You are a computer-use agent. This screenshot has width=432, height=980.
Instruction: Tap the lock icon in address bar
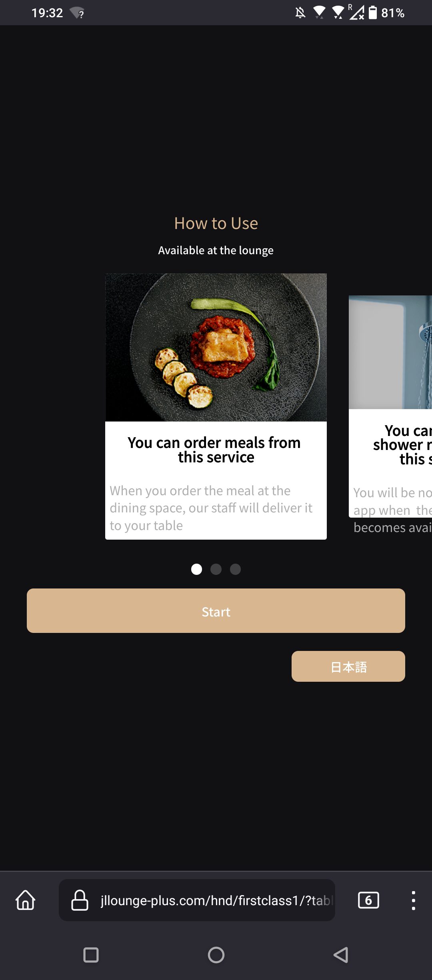coord(80,900)
